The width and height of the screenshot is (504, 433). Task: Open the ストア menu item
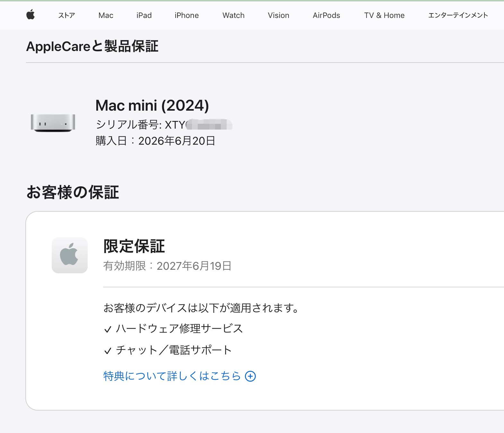66,15
